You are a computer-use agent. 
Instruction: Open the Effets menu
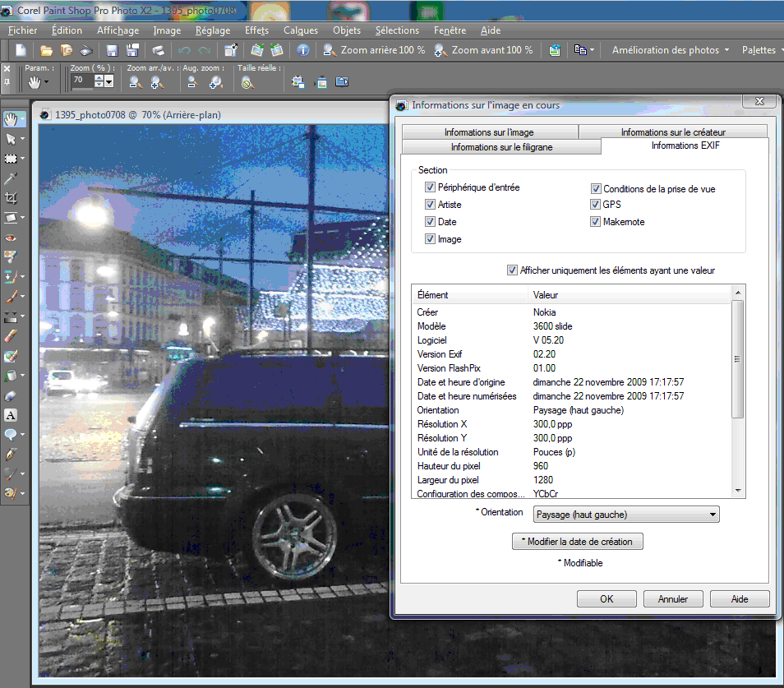[x=256, y=30]
